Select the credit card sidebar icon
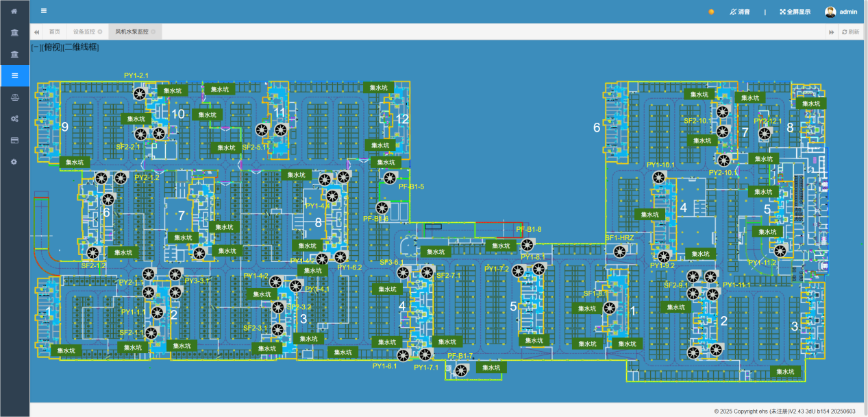This screenshot has width=868, height=417. 14,140
